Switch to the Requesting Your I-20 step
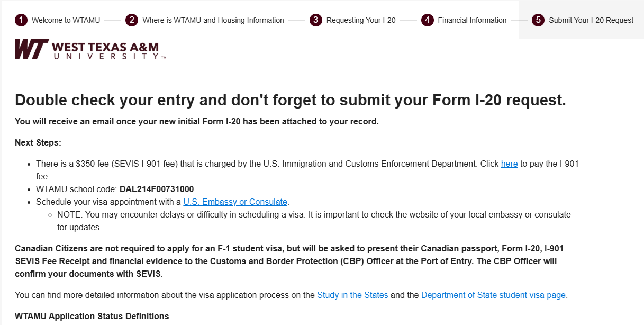Screen dimensions: 644x325 361,20
